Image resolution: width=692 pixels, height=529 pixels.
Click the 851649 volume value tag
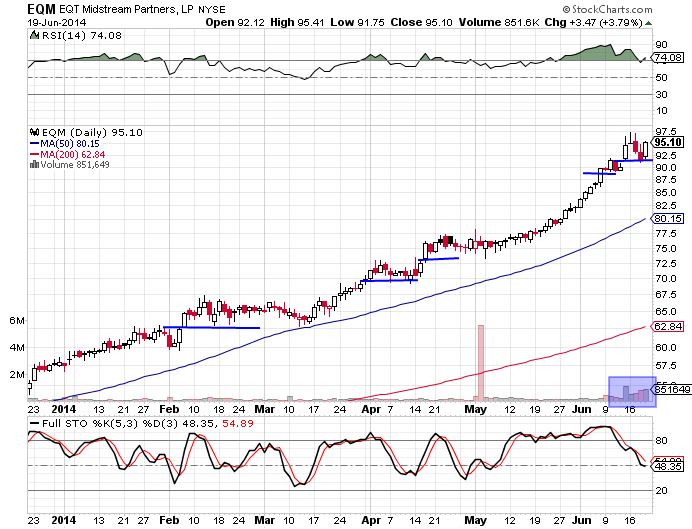coord(673,390)
